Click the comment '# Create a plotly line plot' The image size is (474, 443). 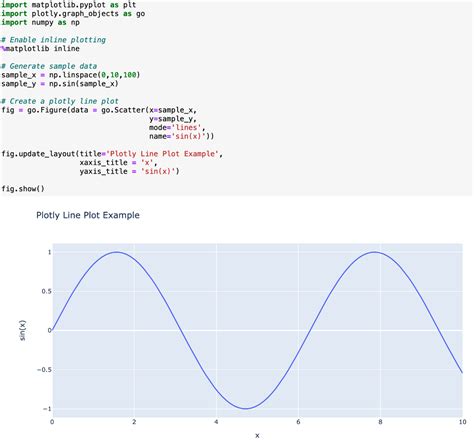[60, 101]
